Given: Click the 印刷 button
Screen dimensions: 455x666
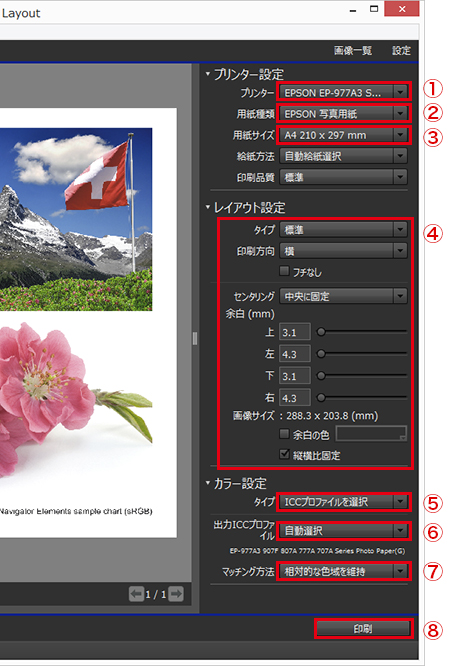Looking at the screenshot, I should [x=363, y=629].
